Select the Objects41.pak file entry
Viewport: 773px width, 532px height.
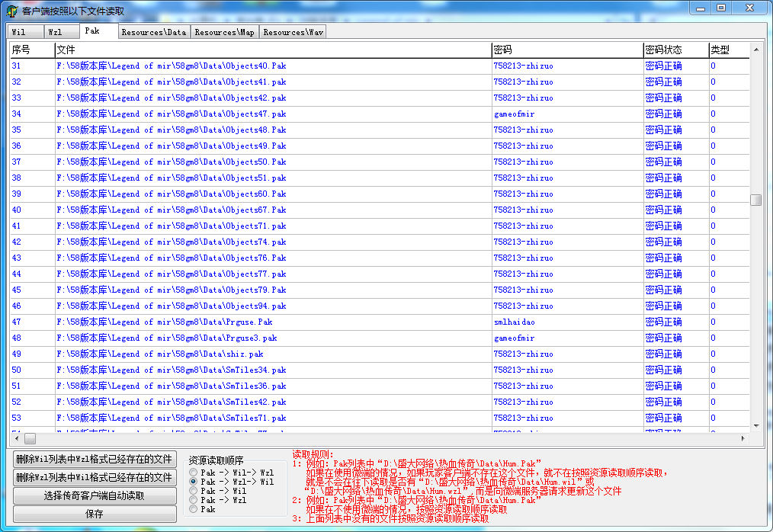pos(380,82)
